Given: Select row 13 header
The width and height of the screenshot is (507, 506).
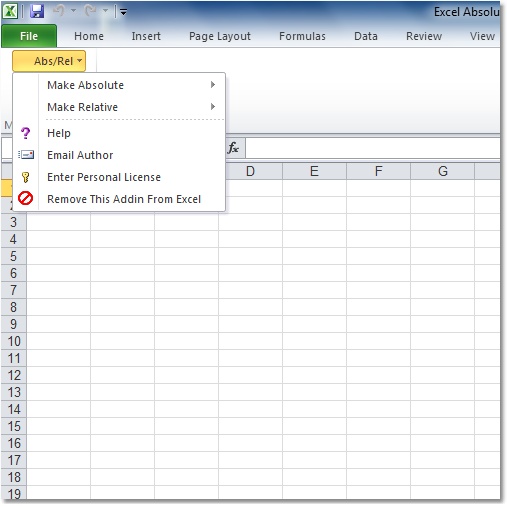Looking at the screenshot, I should [x=13, y=392].
